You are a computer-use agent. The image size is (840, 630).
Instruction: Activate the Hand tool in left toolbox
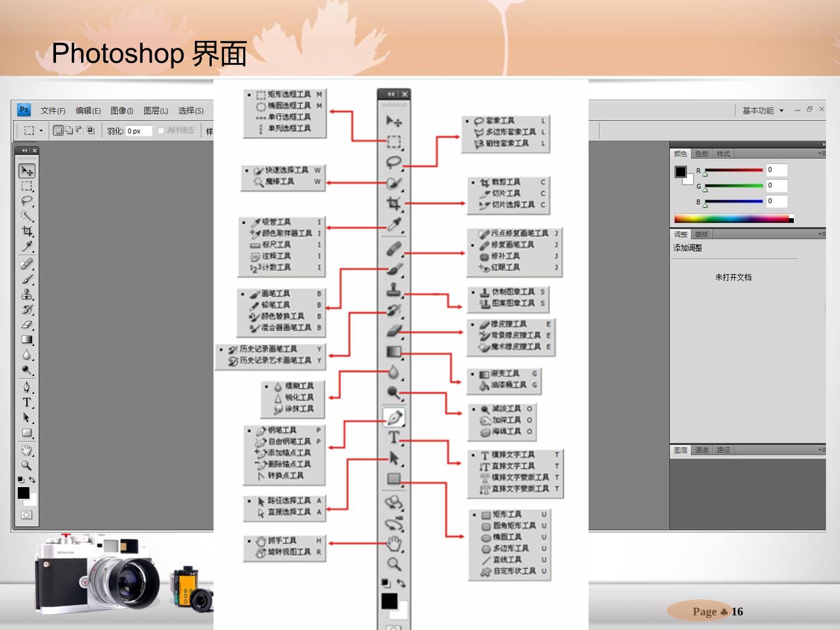tap(27, 450)
